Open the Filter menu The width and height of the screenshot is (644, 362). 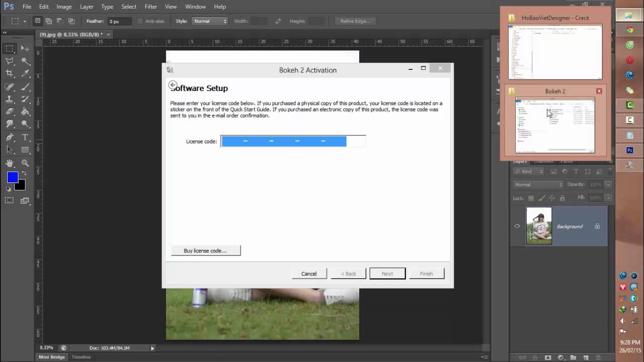[151, 7]
